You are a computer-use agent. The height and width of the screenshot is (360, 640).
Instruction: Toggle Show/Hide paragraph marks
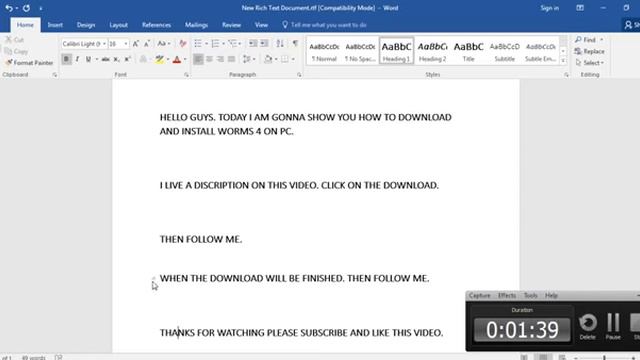(x=295, y=43)
